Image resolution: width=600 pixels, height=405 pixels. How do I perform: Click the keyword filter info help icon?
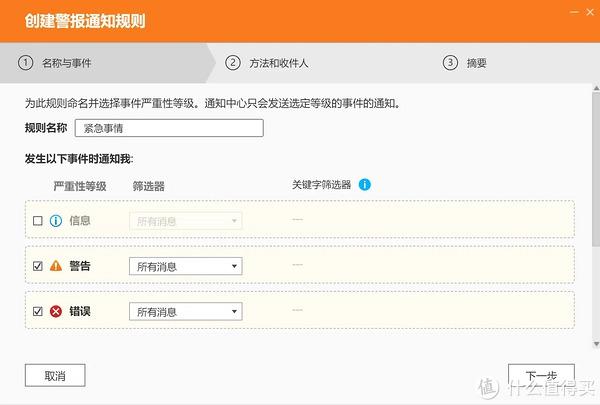pos(365,185)
